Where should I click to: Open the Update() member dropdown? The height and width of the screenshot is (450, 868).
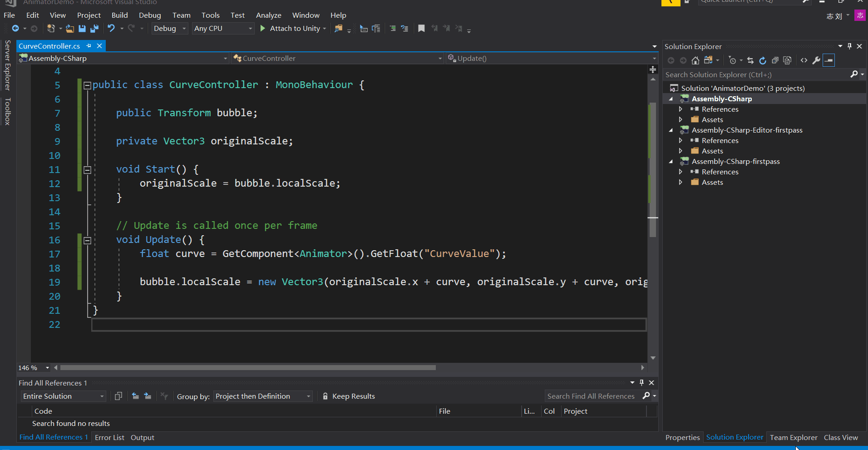[x=552, y=59]
